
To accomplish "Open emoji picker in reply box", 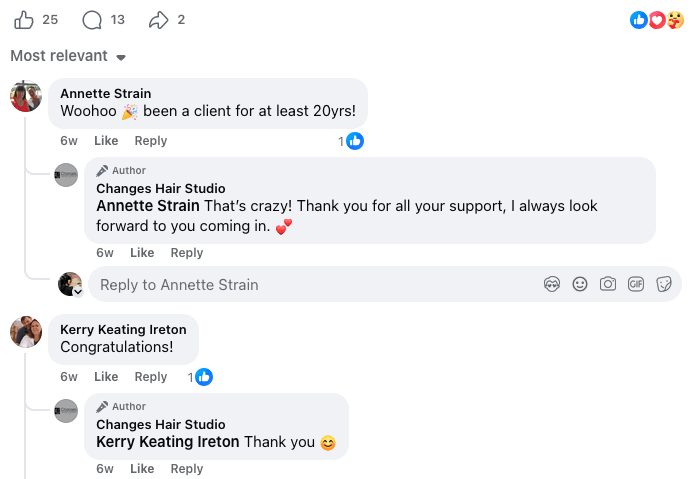I will [x=580, y=284].
